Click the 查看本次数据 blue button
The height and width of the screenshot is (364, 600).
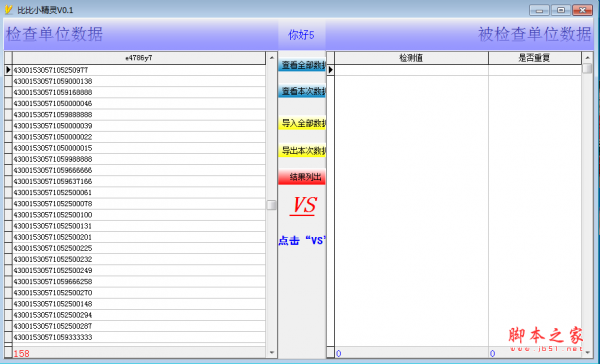302,91
